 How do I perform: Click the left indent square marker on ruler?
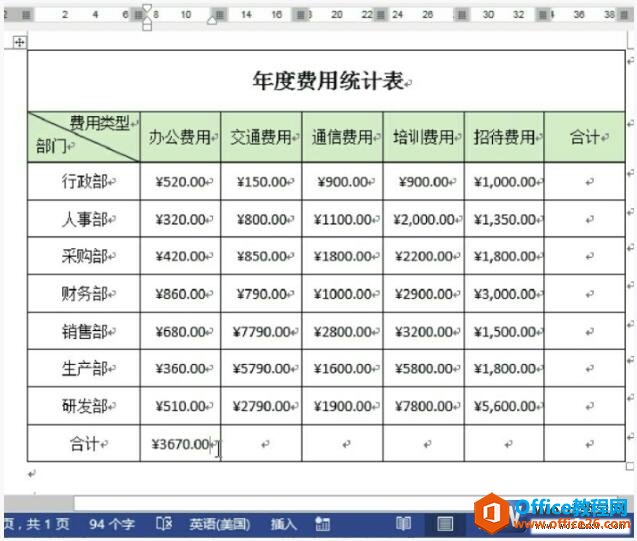click(147, 26)
